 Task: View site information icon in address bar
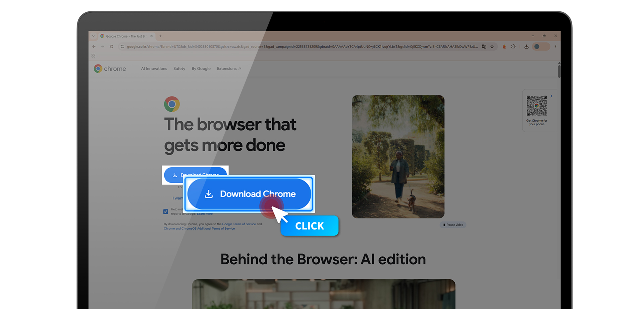(122, 47)
